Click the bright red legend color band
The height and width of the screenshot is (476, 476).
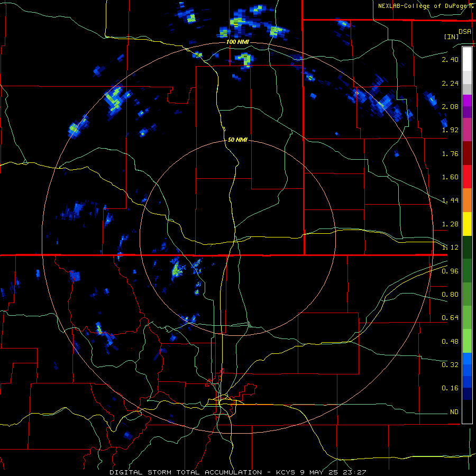tap(467, 177)
